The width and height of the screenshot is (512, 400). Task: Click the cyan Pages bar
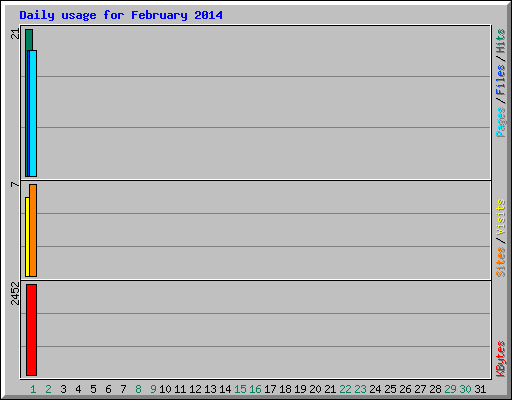33,113
